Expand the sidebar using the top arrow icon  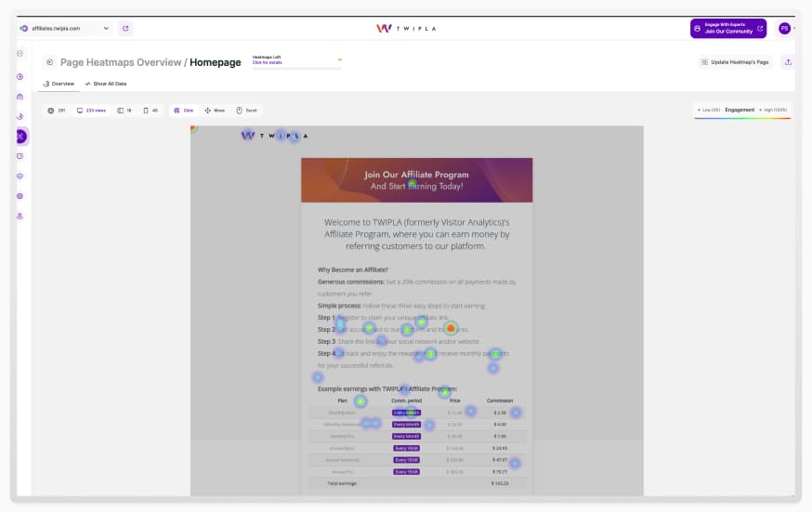point(20,53)
